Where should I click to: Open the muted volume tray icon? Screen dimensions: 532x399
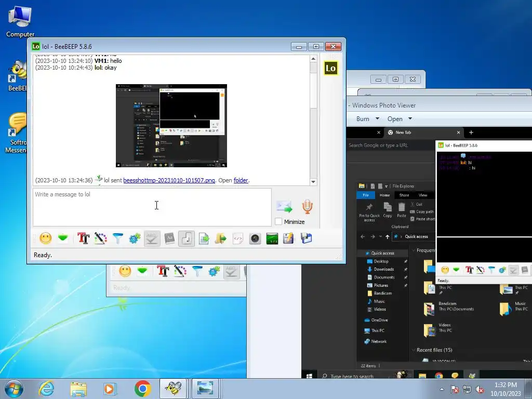(480, 390)
